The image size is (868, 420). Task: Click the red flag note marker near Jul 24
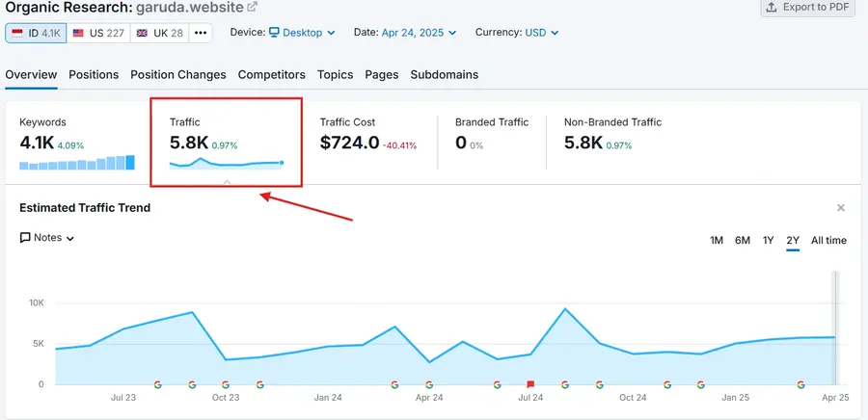pyautogui.click(x=530, y=384)
